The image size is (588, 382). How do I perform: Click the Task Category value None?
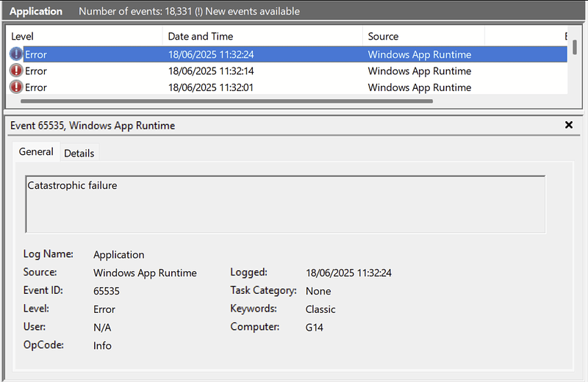(318, 291)
